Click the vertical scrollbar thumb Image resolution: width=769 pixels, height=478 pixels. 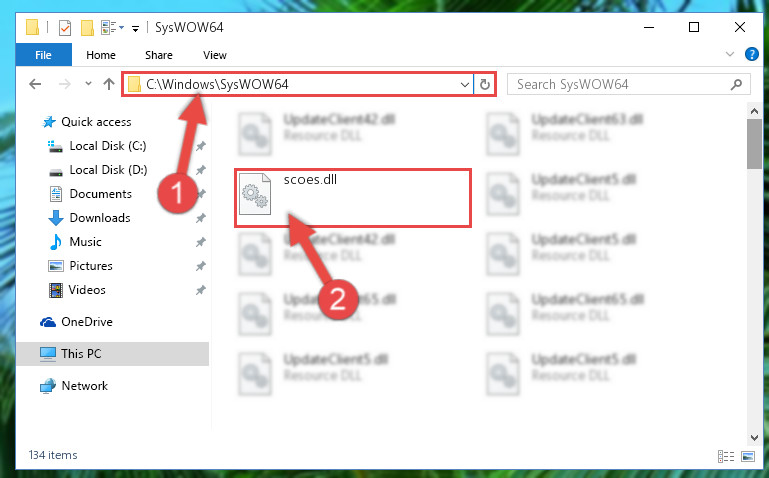(x=754, y=144)
